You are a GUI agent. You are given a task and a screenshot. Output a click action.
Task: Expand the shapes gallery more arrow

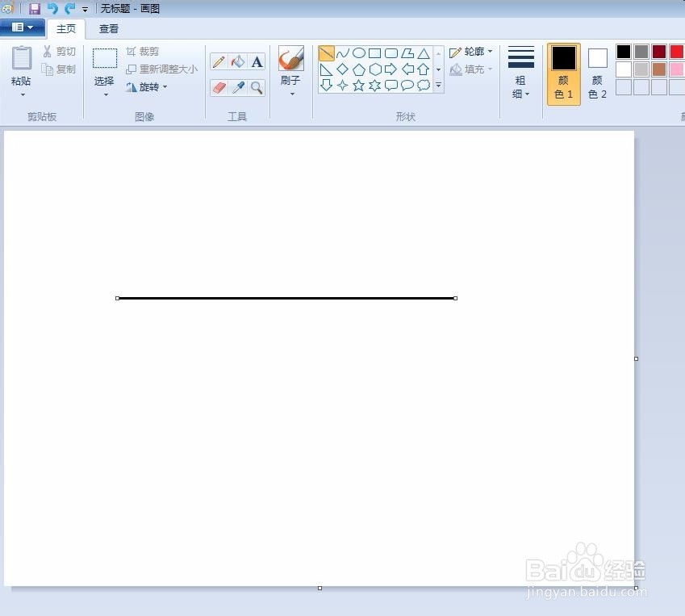click(439, 86)
